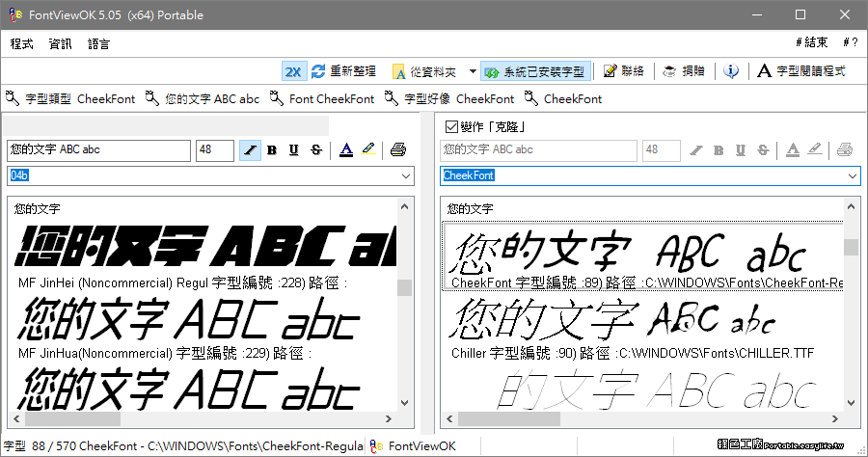Click the FontViewOK title bar app icon
Viewport: 868px width, 457px height.
click(14, 14)
